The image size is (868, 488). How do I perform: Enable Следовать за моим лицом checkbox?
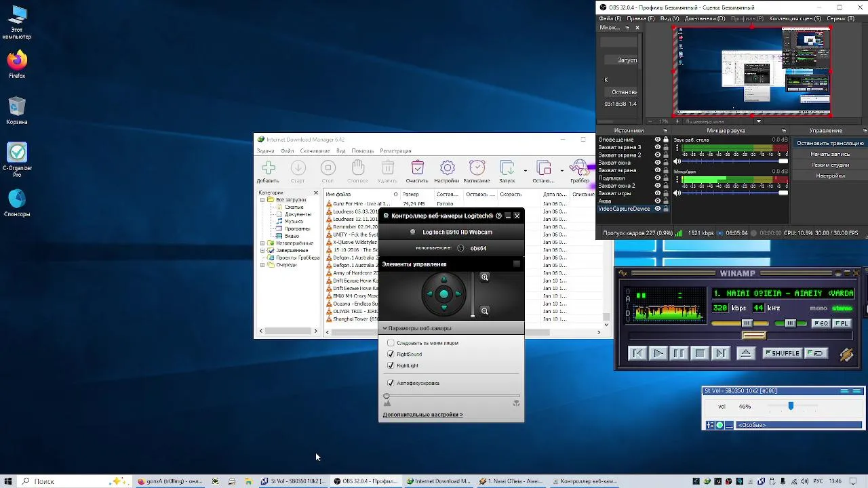[391, 343]
